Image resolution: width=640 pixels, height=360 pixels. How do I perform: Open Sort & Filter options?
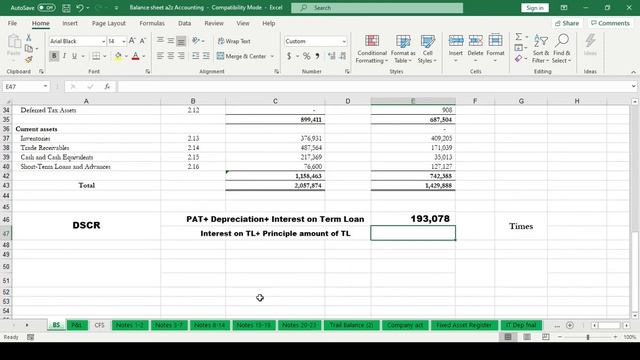pyautogui.click(x=541, y=49)
